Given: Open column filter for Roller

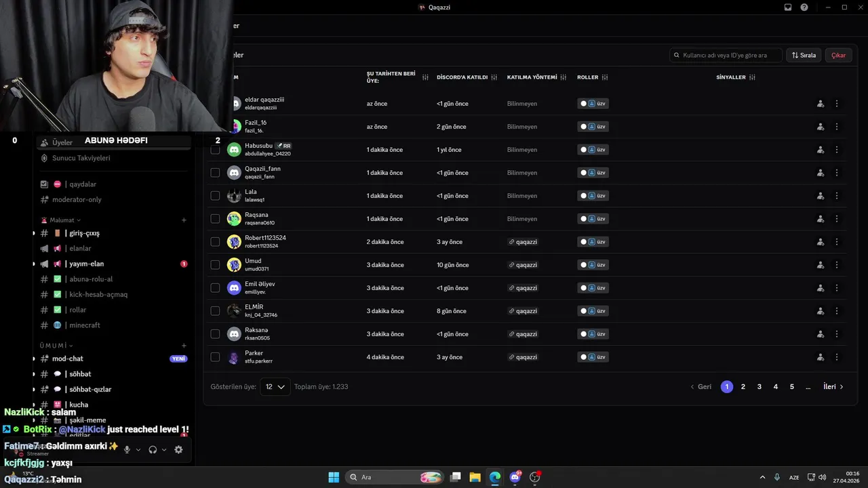Looking at the screenshot, I should [605, 77].
